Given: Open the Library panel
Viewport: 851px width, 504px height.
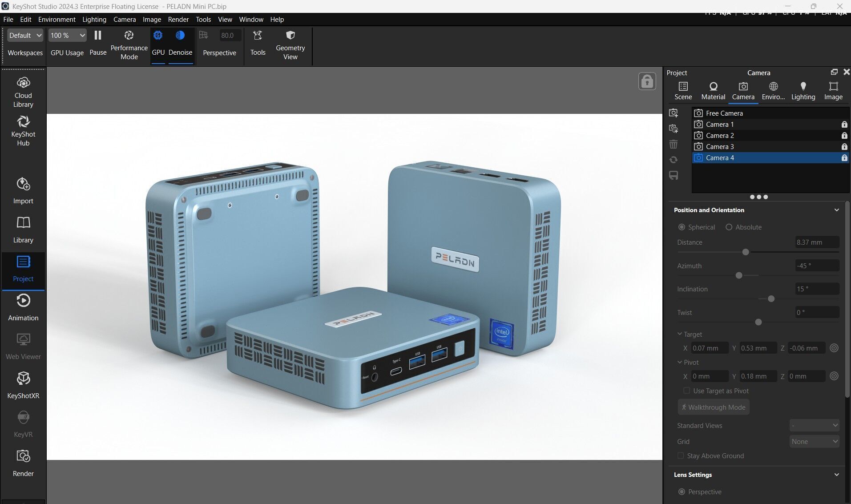Looking at the screenshot, I should pos(23,230).
